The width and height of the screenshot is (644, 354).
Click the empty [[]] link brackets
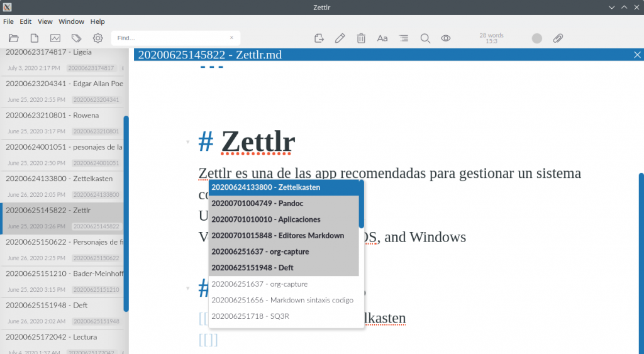(x=208, y=340)
